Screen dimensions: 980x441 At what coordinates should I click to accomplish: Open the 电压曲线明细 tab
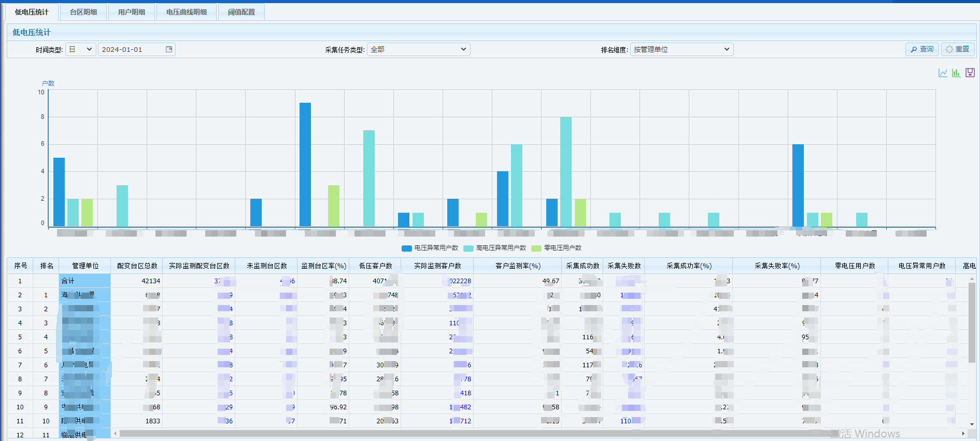pyautogui.click(x=187, y=12)
